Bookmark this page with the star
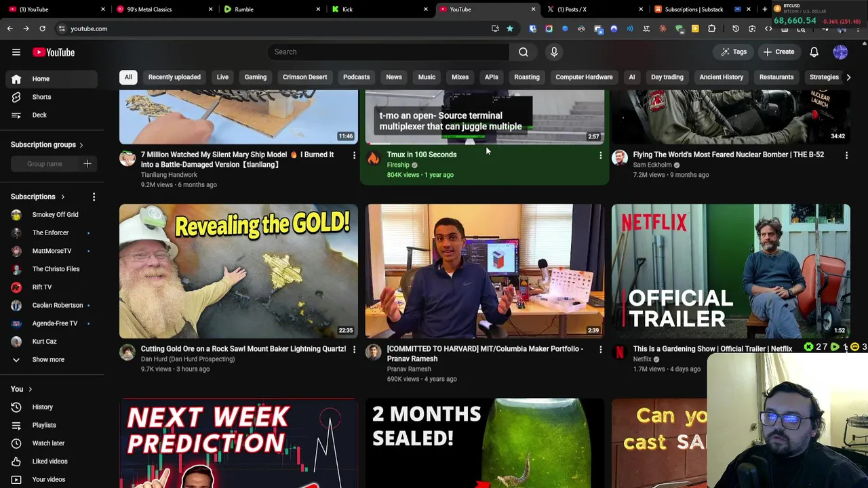Image resolution: width=868 pixels, height=488 pixels. (x=510, y=28)
